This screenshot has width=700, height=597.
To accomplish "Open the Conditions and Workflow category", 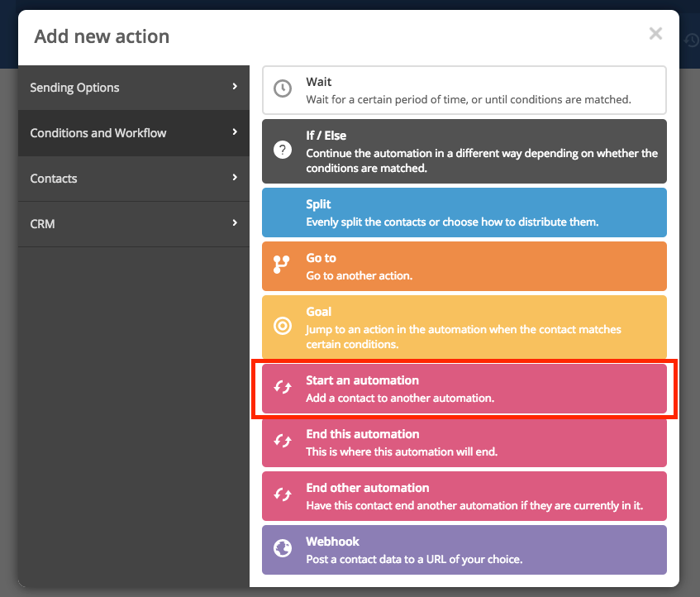I will pos(98,133).
